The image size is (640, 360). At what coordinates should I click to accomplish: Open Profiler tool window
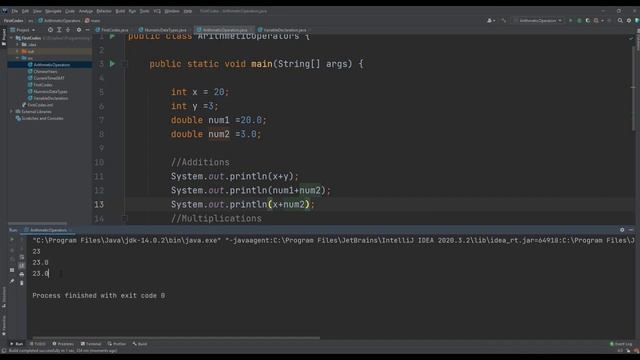point(117,344)
